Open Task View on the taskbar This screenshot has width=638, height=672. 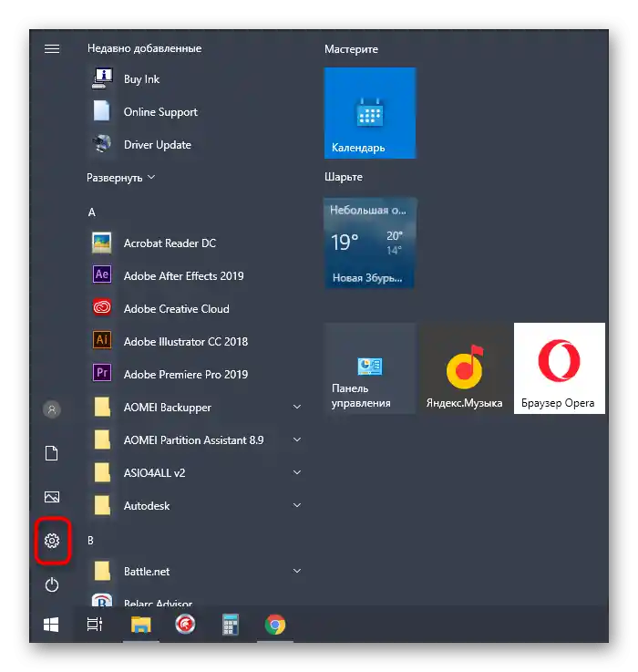(x=95, y=625)
